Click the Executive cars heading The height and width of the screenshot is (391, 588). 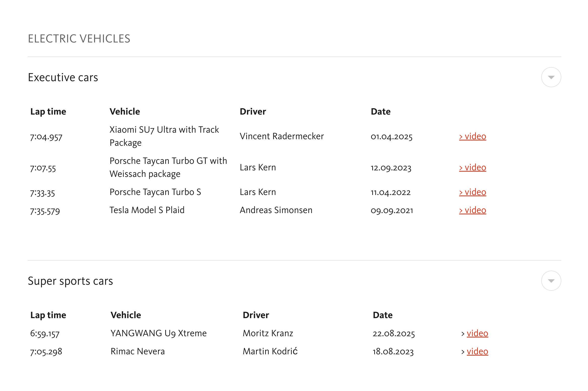[63, 77]
